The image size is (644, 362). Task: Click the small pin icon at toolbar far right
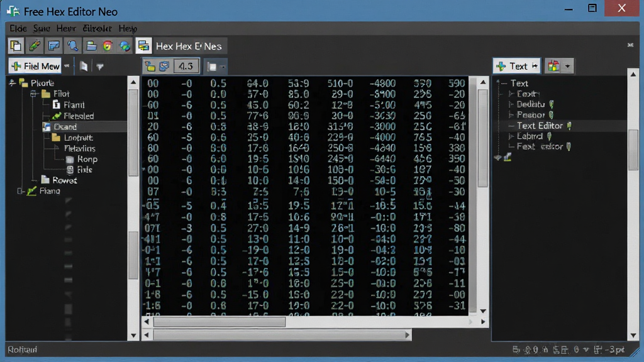point(630,45)
